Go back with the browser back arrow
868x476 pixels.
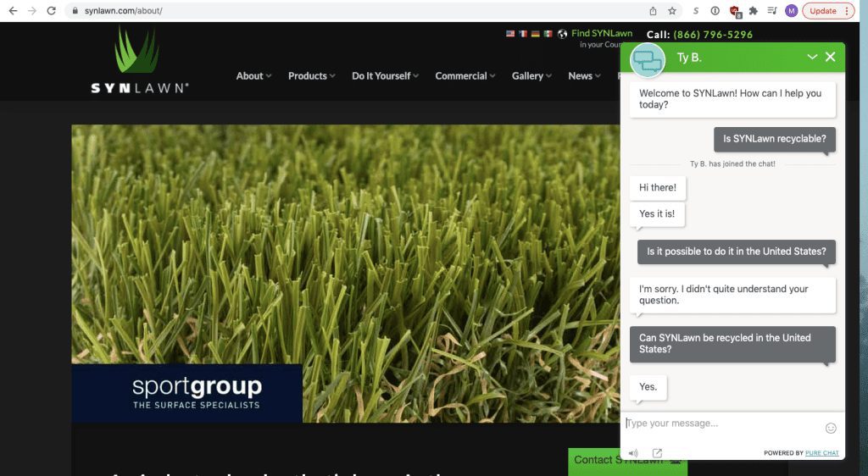[x=13, y=10]
